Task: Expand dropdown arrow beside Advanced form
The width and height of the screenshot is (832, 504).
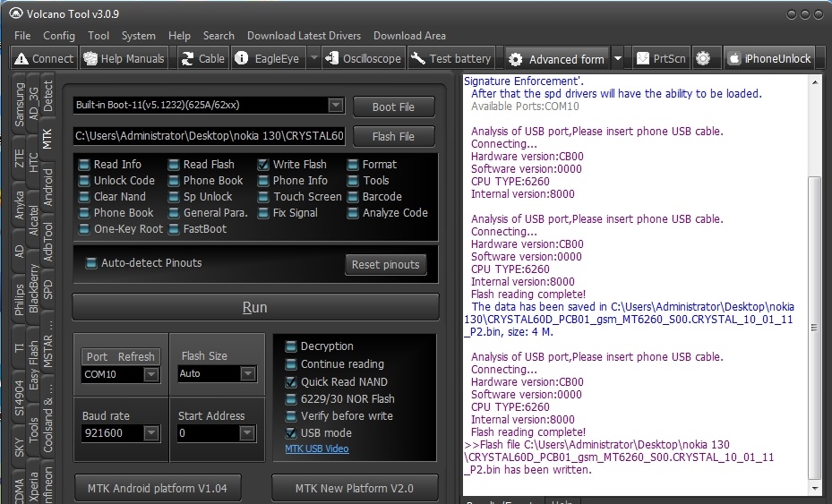Action: click(x=618, y=59)
